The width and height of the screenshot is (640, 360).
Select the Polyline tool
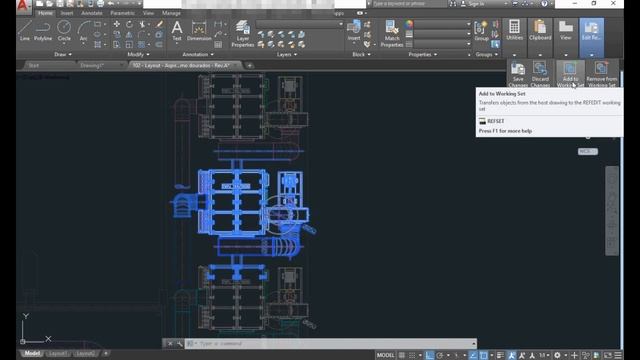point(43,31)
